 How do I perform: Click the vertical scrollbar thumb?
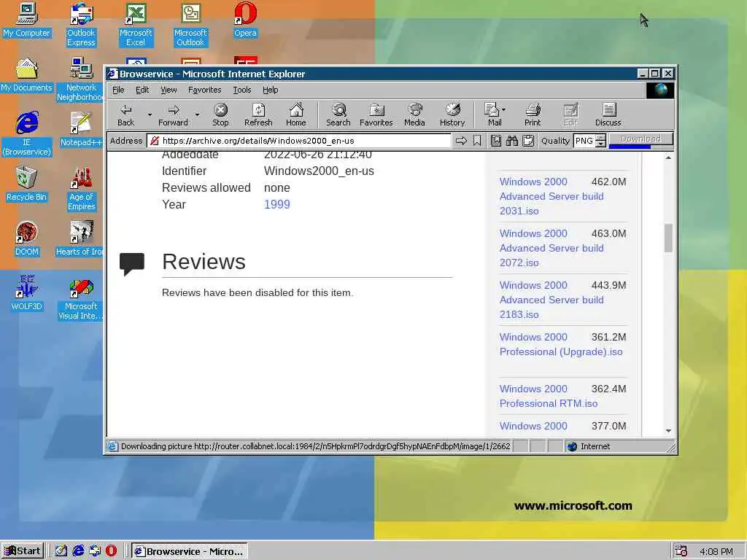(x=668, y=238)
